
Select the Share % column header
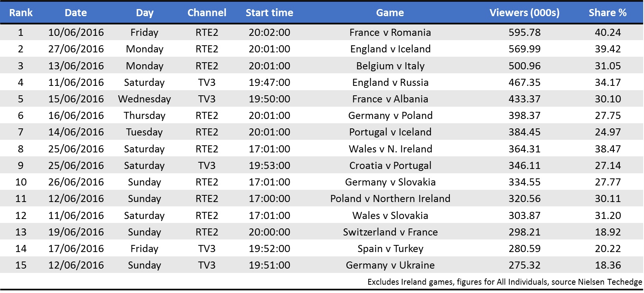607,13
